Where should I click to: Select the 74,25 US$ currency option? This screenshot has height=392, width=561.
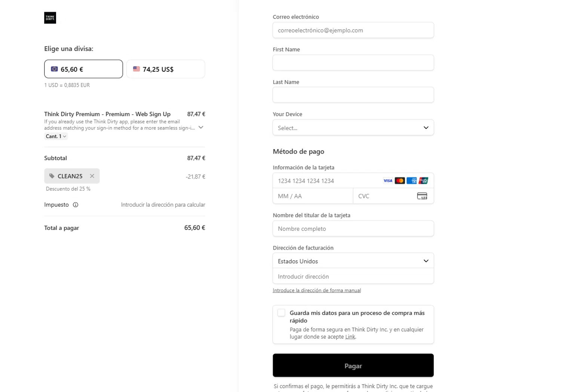coord(165,69)
